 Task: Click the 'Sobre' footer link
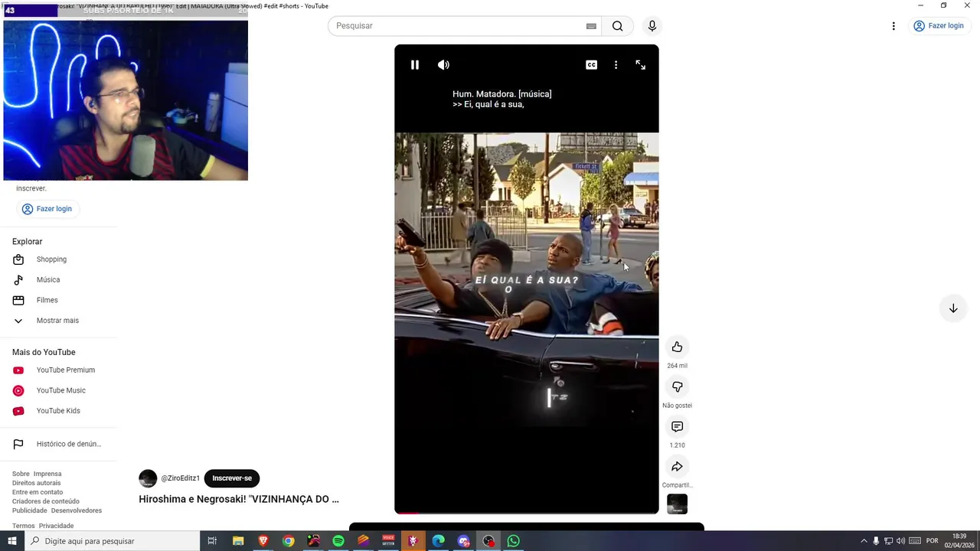[21, 474]
